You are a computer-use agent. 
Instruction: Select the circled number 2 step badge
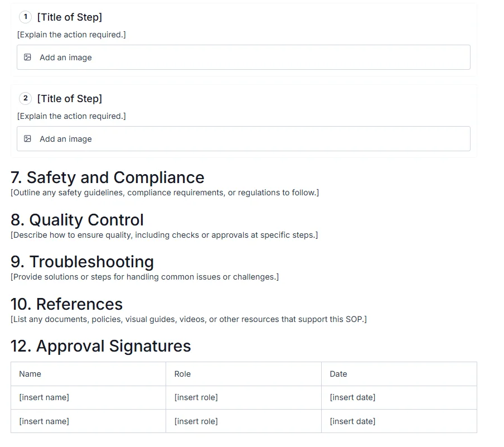point(25,98)
